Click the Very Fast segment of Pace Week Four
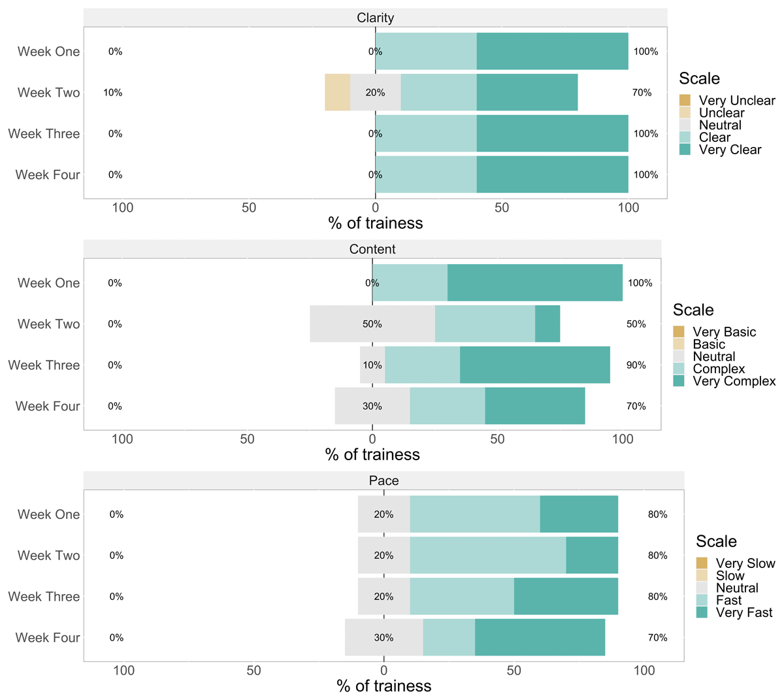Viewport: 784px width, 700px height. pos(540,638)
